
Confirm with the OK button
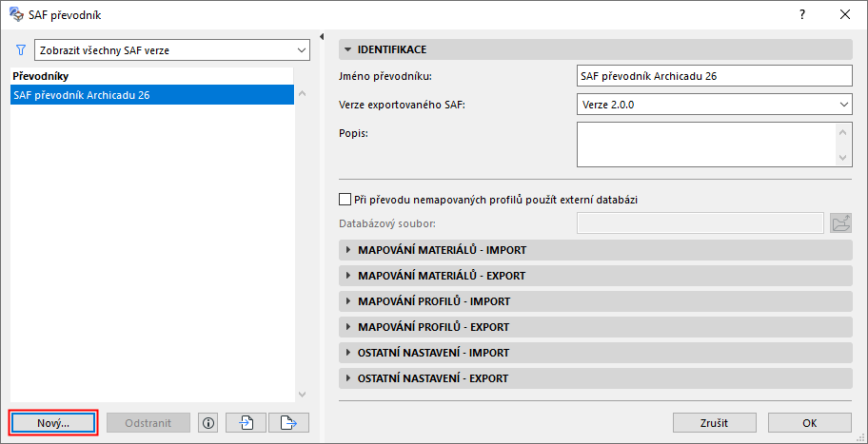point(809,422)
